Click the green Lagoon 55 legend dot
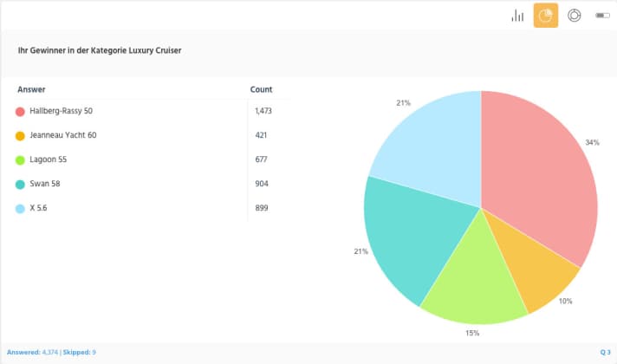The height and width of the screenshot is (364, 617). (20, 160)
